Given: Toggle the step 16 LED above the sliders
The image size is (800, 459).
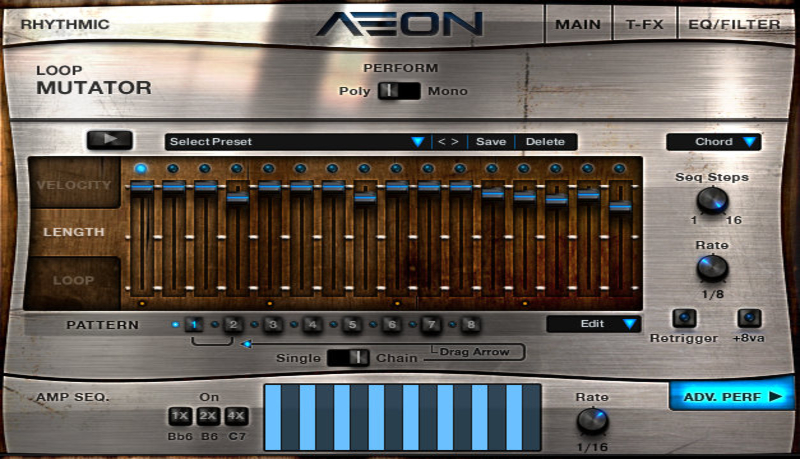Looking at the screenshot, I should tap(619, 168).
